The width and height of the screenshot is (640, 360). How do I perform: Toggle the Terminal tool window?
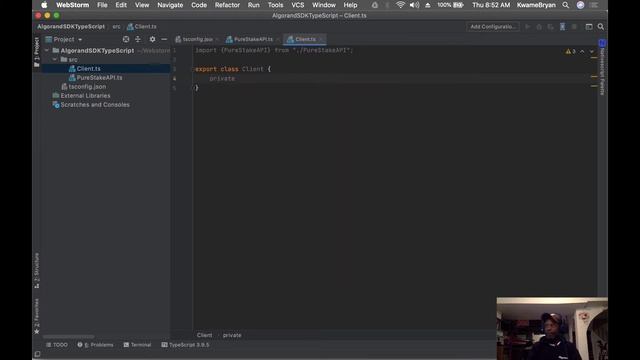click(137, 345)
